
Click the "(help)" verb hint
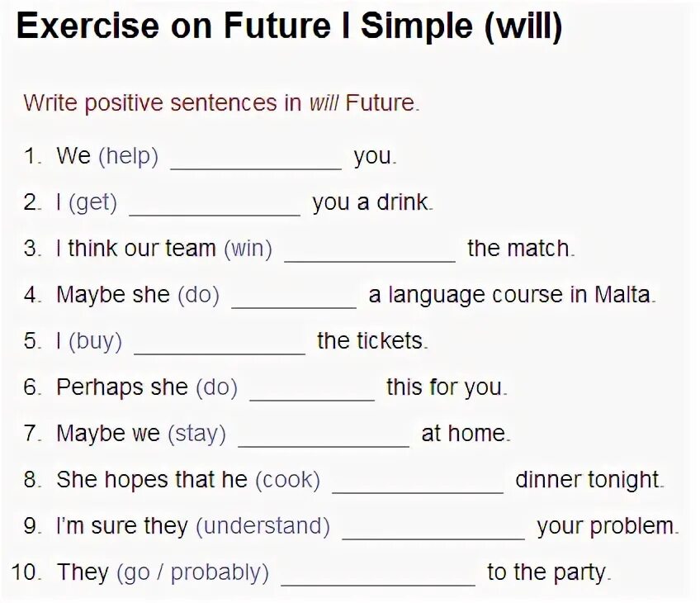click(128, 156)
